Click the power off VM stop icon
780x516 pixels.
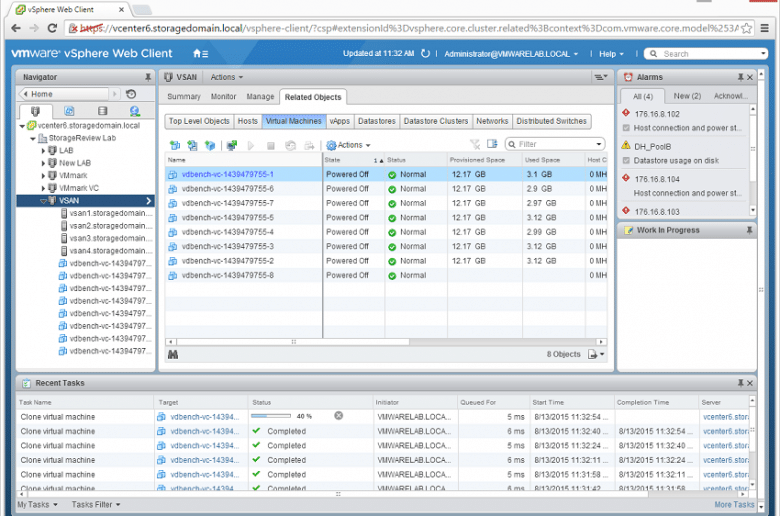click(x=271, y=146)
